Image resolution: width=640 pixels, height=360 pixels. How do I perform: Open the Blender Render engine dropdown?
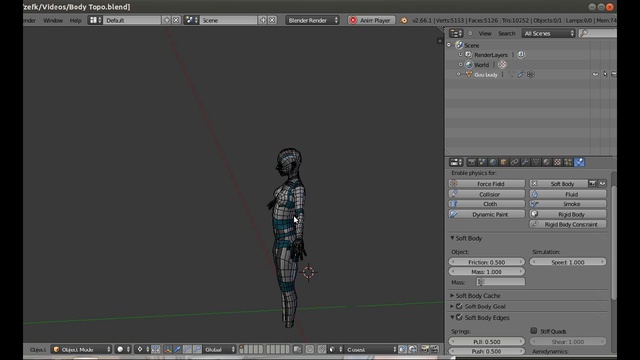pos(312,20)
